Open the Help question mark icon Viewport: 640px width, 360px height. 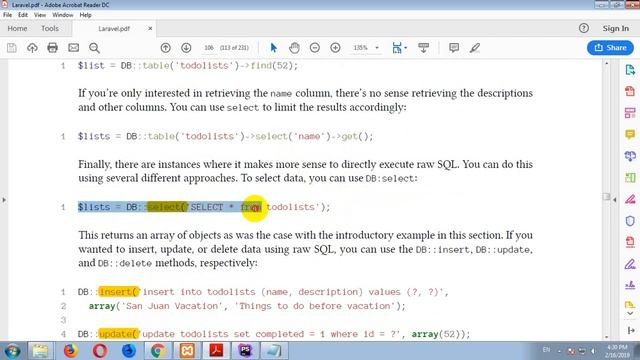[x=584, y=28]
